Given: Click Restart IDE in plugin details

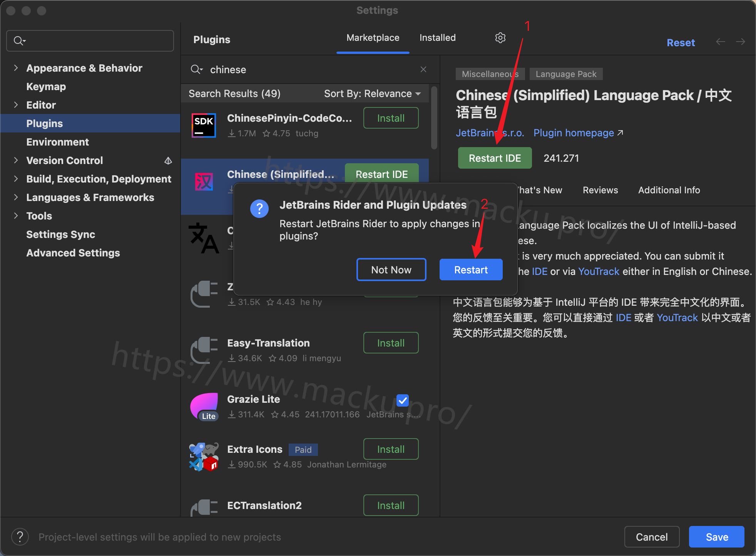Looking at the screenshot, I should pos(495,158).
